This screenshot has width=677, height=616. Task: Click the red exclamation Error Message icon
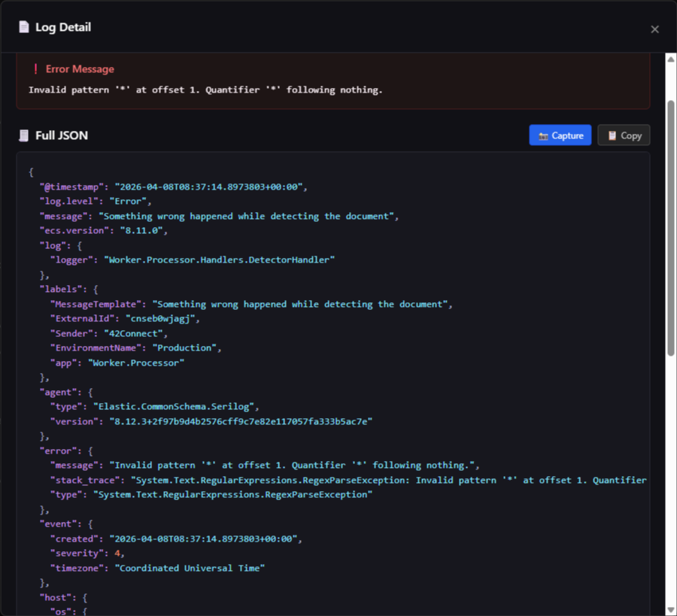[x=35, y=69]
